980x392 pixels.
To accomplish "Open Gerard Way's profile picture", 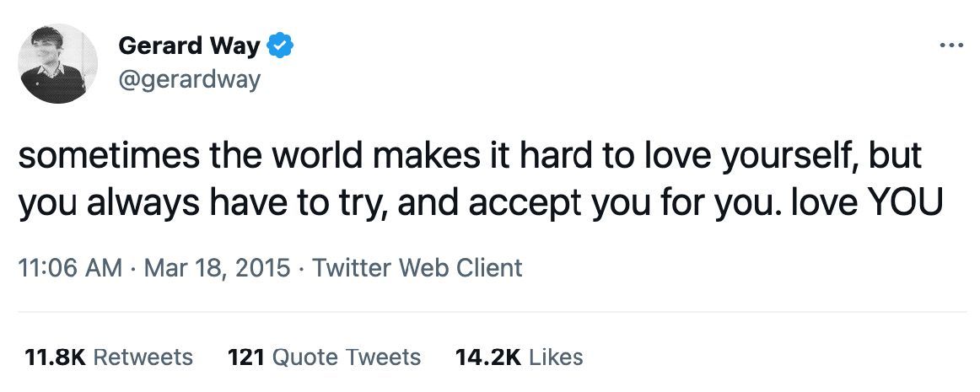I will (57, 63).
